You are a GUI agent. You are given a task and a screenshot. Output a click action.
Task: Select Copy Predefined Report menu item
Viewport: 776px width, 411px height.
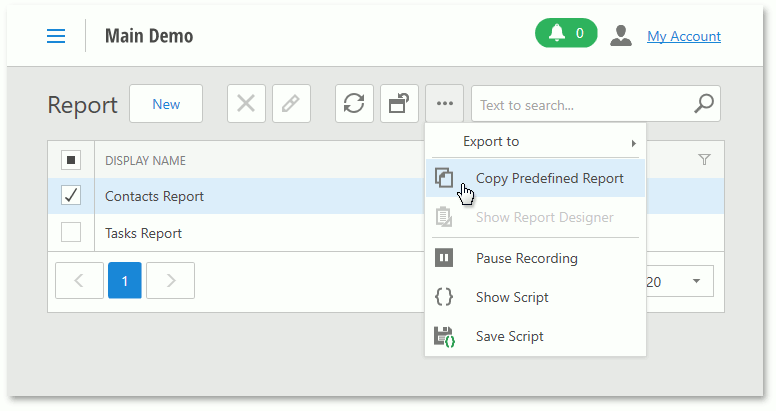(549, 179)
